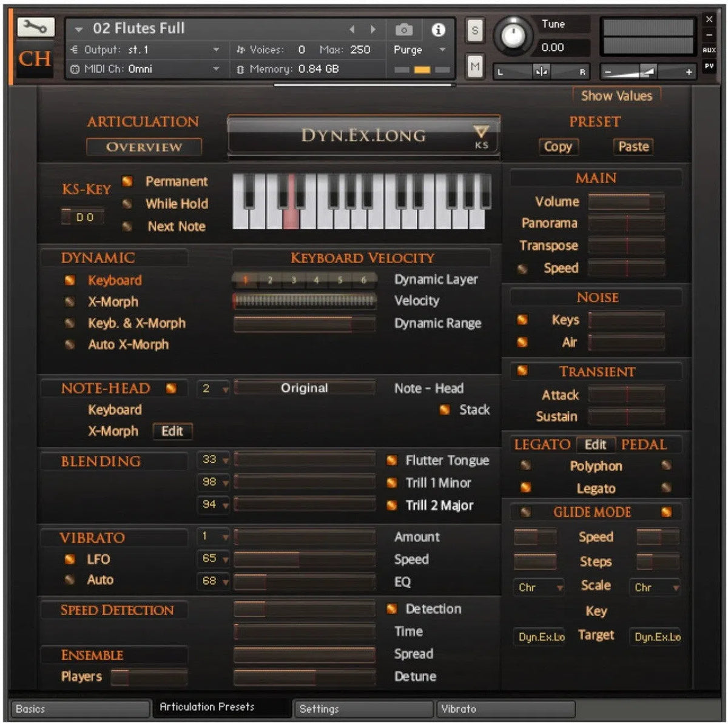Click the camera snapshot icon
Screen dimensions: 728x724
(403, 30)
